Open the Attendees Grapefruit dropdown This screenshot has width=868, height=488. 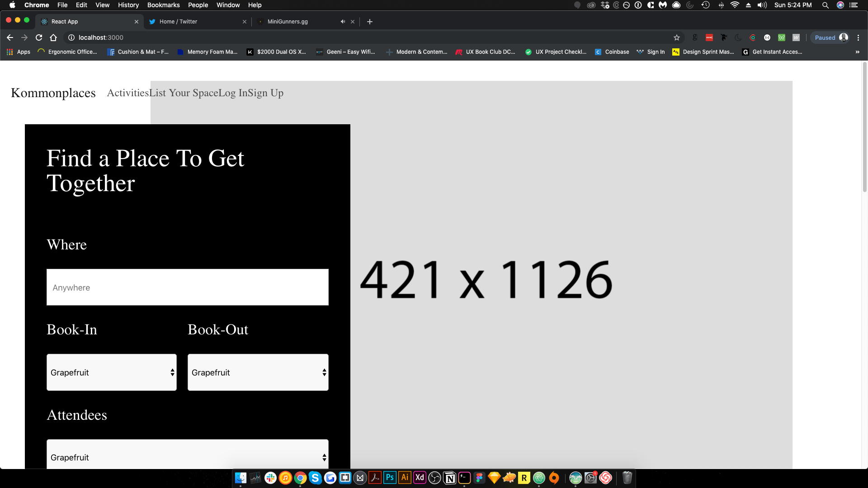click(187, 457)
